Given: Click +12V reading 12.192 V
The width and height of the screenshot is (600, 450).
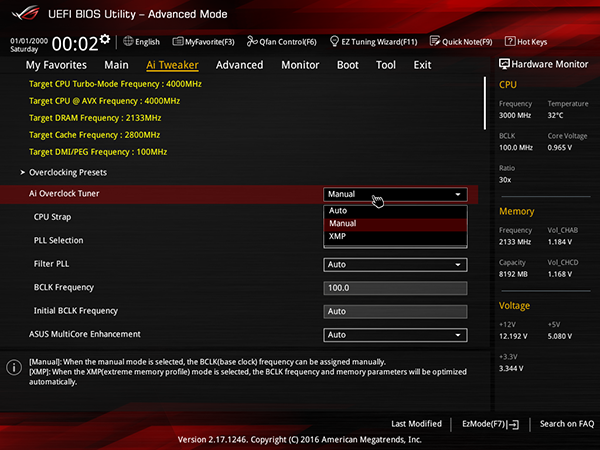Looking at the screenshot, I should (513, 336).
